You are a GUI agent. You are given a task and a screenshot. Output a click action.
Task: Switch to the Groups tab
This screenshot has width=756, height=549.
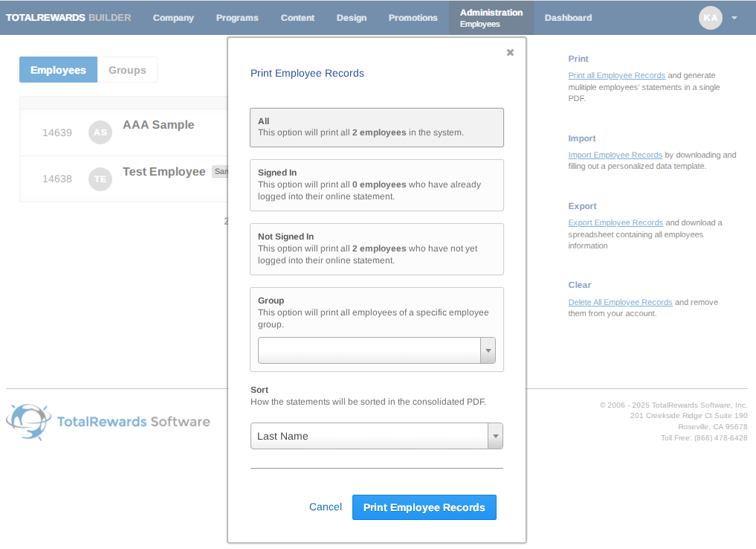(127, 70)
